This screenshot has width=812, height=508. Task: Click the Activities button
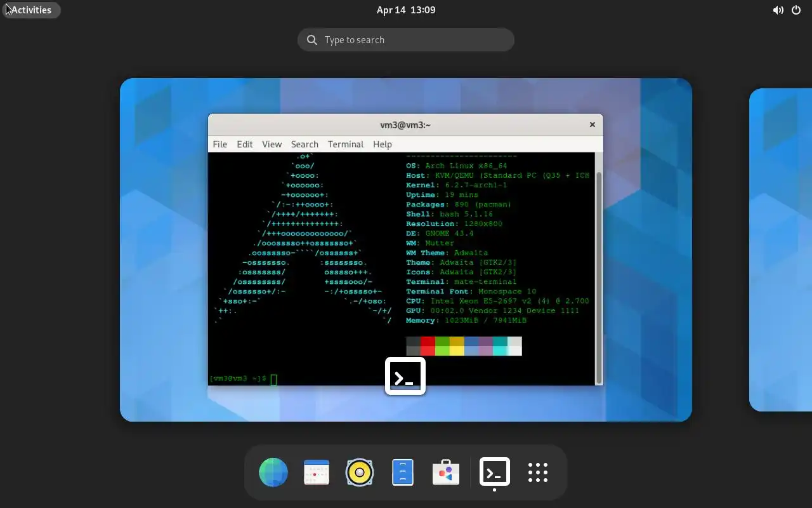click(x=31, y=10)
